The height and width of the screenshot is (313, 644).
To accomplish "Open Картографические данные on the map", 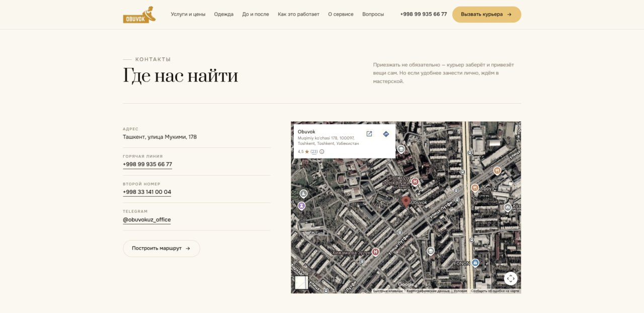I will [x=428, y=291].
